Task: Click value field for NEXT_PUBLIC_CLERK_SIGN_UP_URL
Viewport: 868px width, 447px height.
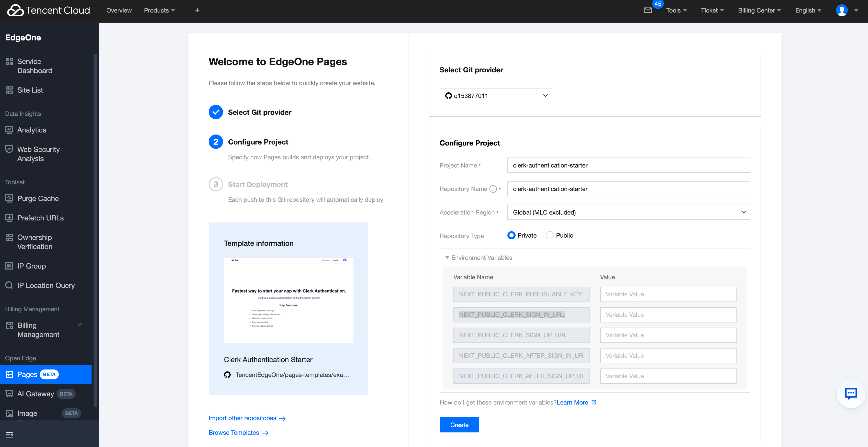Action: (x=668, y=335)
